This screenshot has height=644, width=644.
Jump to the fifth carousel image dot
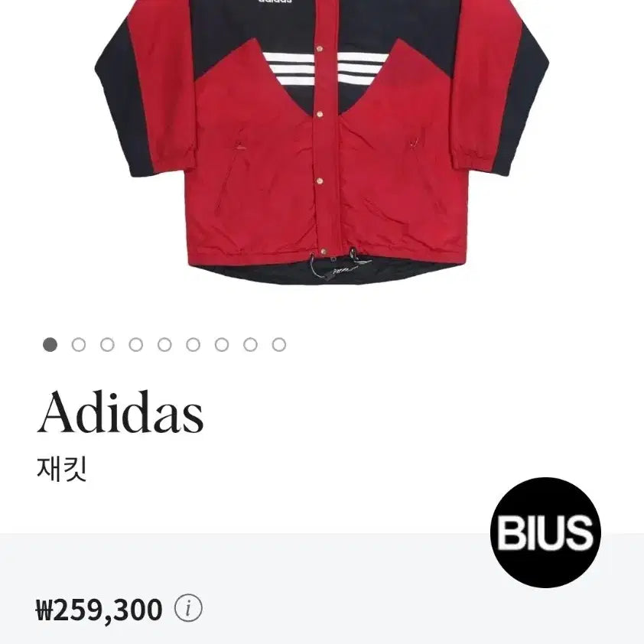[x=164, y=345]
